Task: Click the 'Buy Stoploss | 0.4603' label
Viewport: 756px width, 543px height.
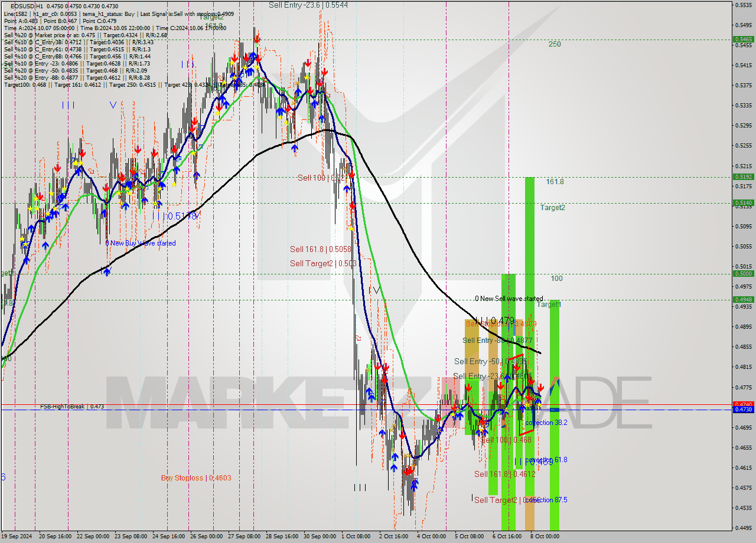Action: click(x=196, y=478)
